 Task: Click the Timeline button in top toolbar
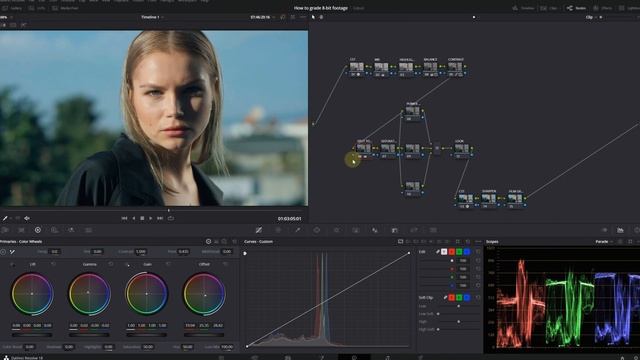523,8
